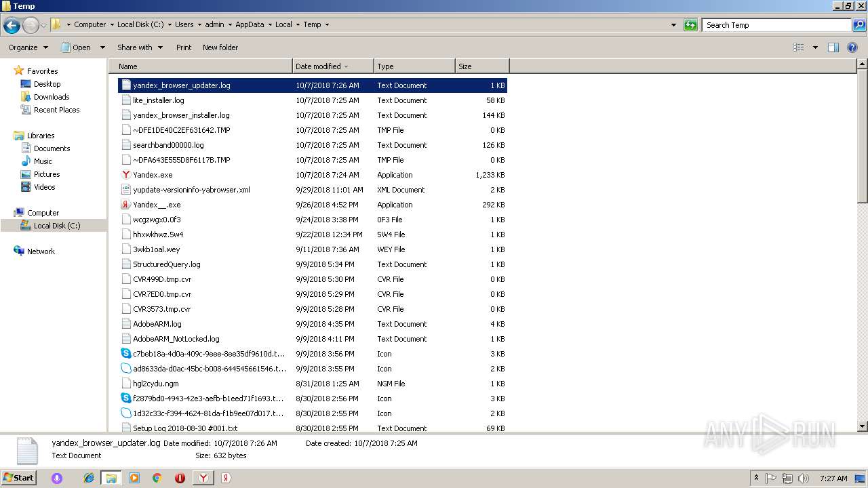This screenshot has width=868, height=488.
Task: Expand the arrow after Users in breadcrumb
Action: click(x=199, y=24)
